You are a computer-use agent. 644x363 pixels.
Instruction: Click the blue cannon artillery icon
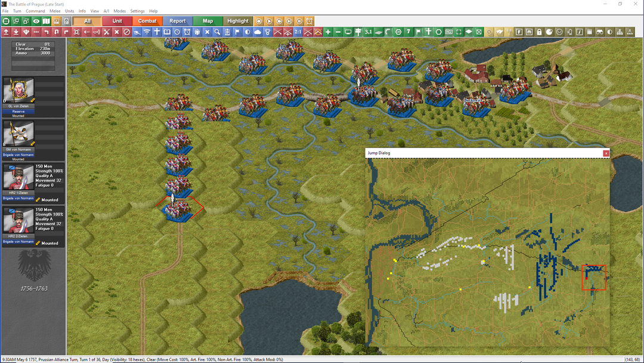click(x=137, y=32)
